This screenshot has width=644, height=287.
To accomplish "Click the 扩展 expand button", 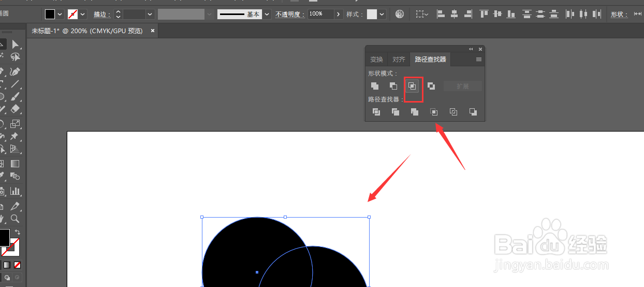I will click(x=463, y=86).
